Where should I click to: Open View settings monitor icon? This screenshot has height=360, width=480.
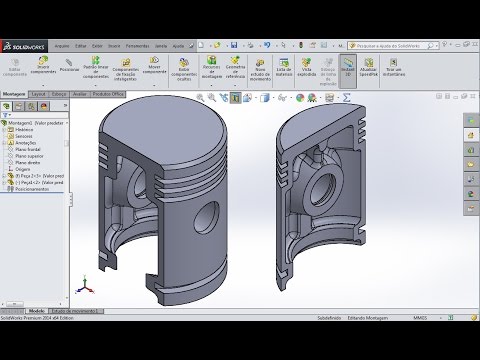pos(329,97)
